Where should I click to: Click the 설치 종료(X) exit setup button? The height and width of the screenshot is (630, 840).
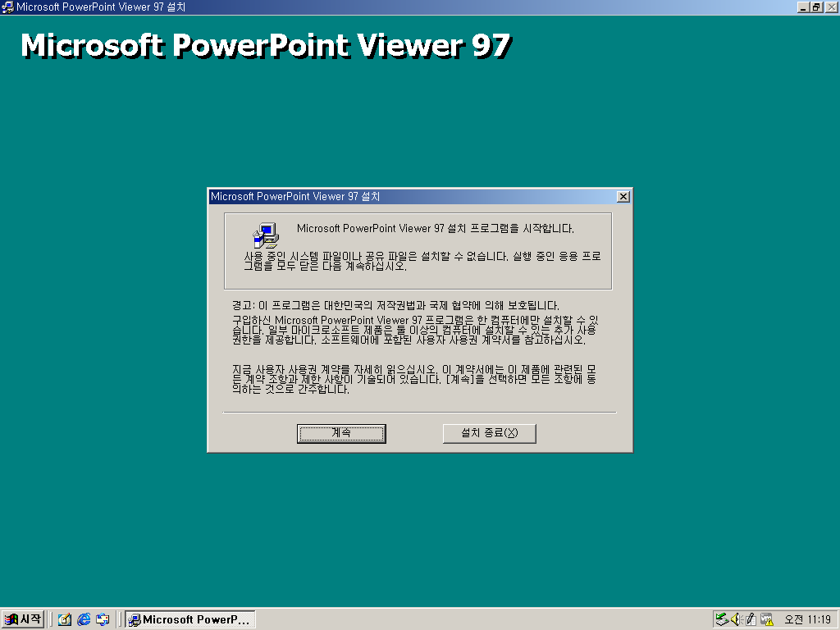click(x=489, y=433)
